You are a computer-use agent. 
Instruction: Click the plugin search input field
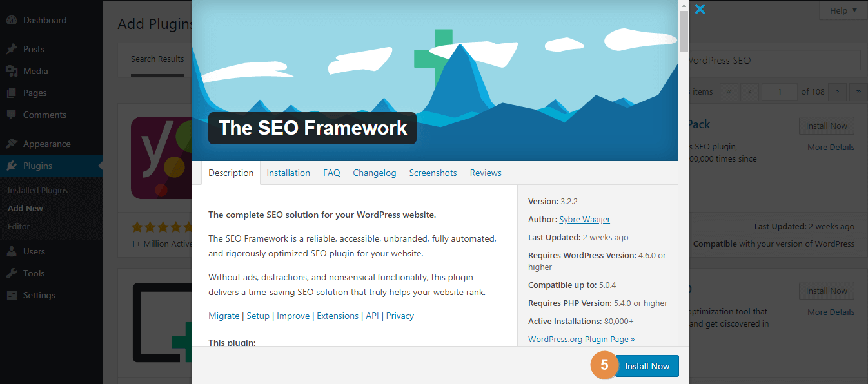coord(774,60)
